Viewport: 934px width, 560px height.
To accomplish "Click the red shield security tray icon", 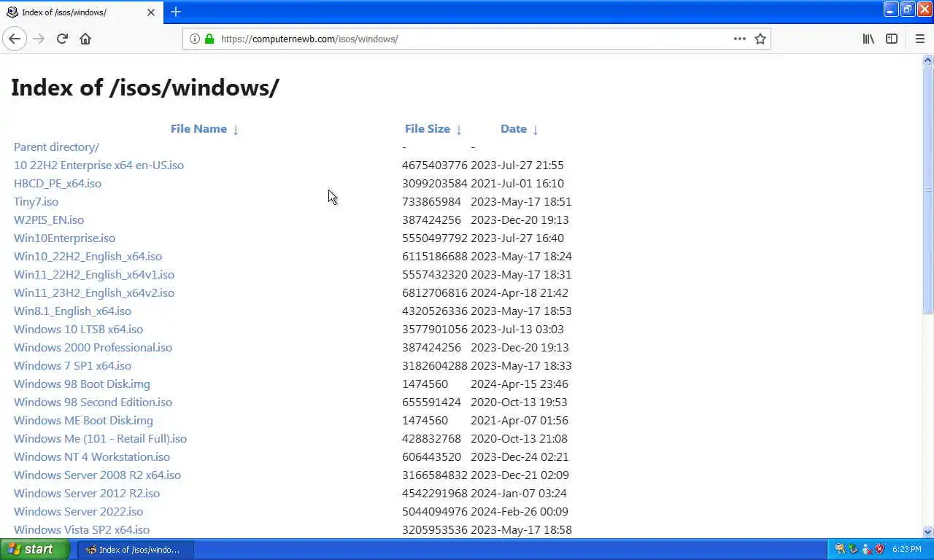I will tap(879, 549).
